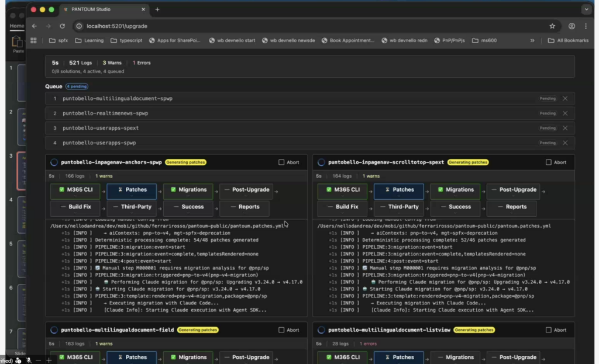Viewport: 599px width, 364px height.
Task: Expand hidden bookmarks with double chevron
Action: pos(532,41)
